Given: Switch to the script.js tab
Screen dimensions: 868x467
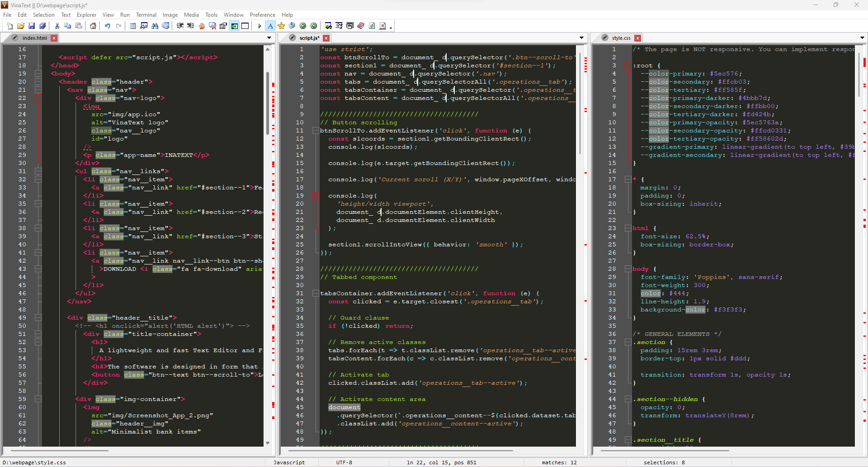Looking at the screenshot, I should [x=309, y=38].
